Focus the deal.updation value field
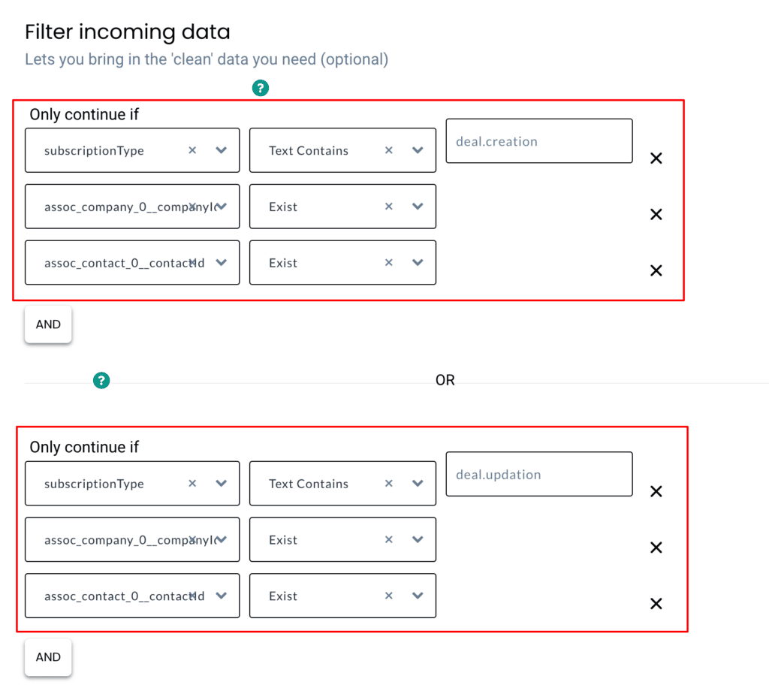 point(539,474)
